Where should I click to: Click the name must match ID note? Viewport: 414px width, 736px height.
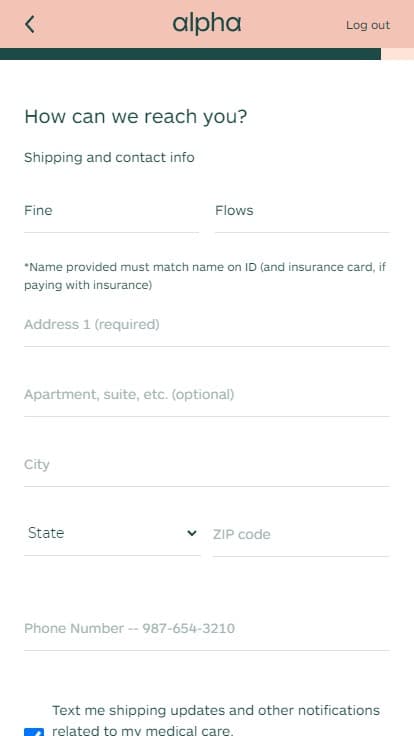coord(205,276)
